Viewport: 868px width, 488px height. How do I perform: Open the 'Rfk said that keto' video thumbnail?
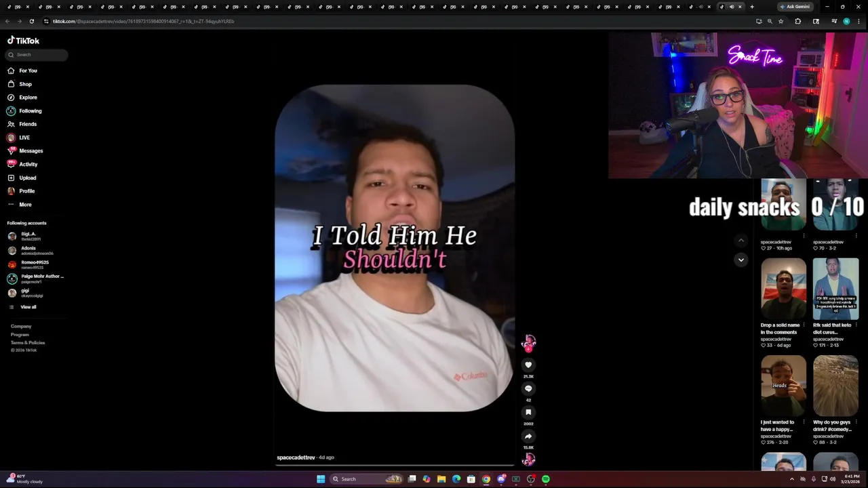836,289
